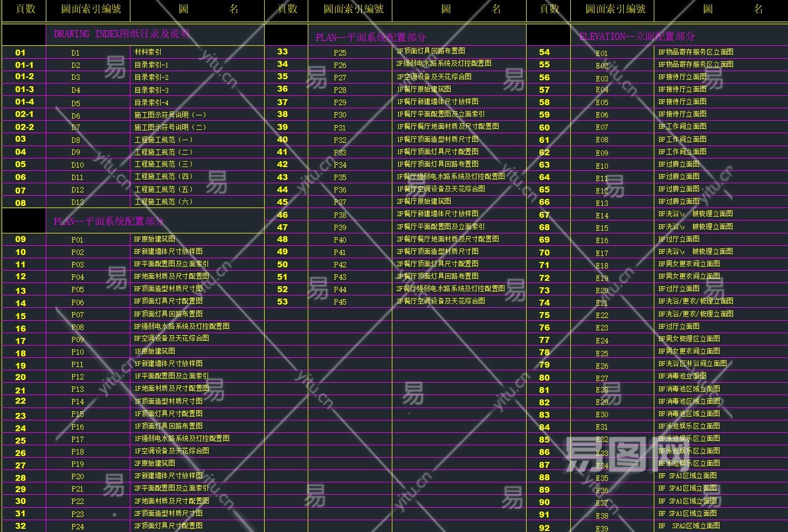788x532 pixels.
Task: Click the drawing code 'E25'
Action: click(602, 353)
